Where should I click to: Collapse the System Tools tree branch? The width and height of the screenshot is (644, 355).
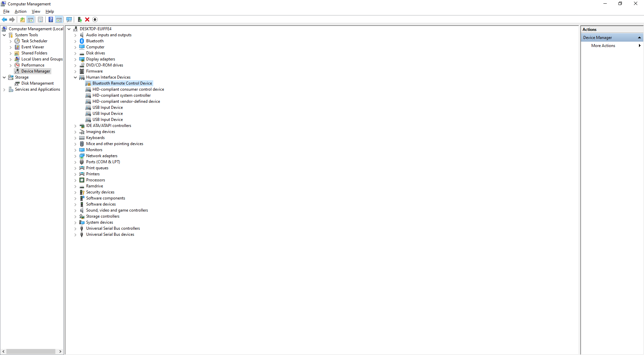point(4,35)
